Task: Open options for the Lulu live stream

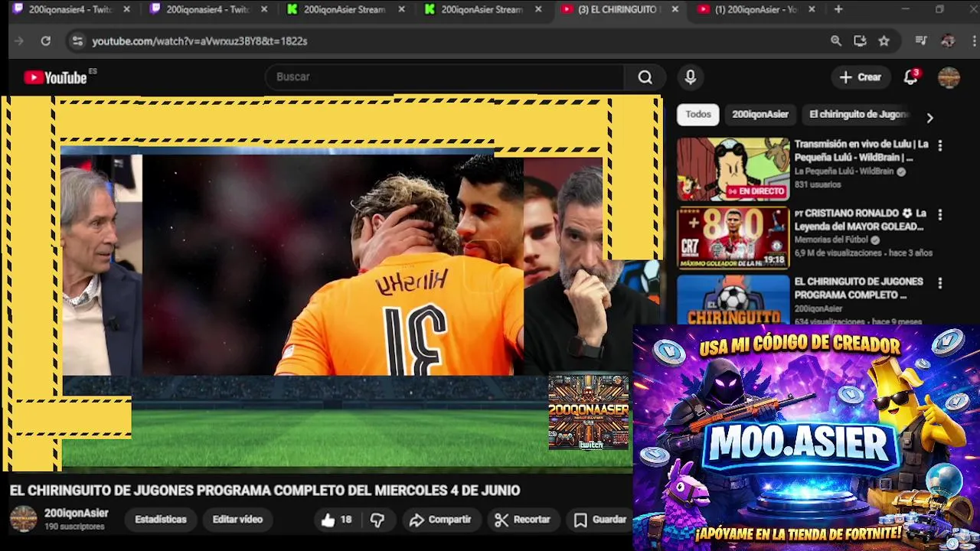Action: (940, 145)
